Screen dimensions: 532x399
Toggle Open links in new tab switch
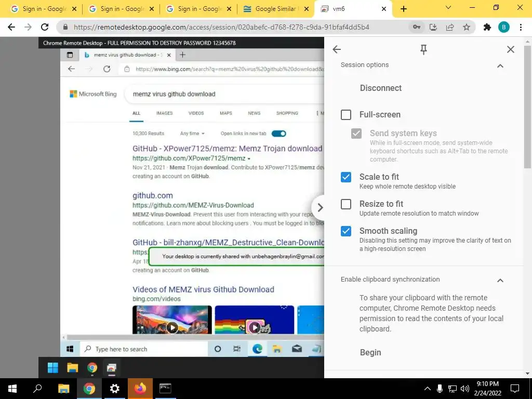click(278, 134)
